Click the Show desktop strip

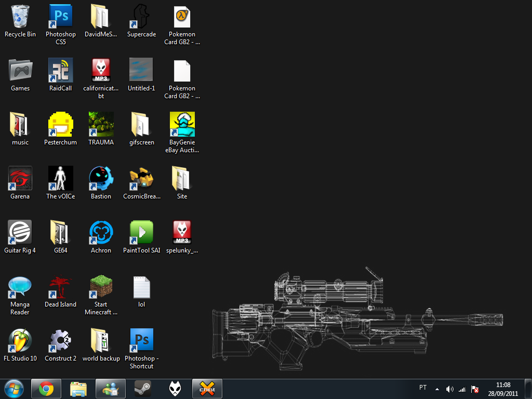click(528, 389)
